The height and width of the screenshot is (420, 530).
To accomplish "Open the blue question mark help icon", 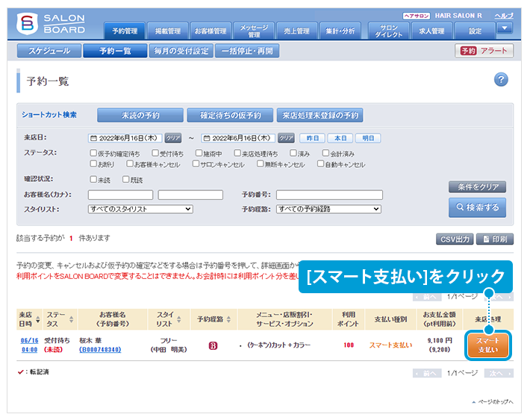I will tap(501, 80).
